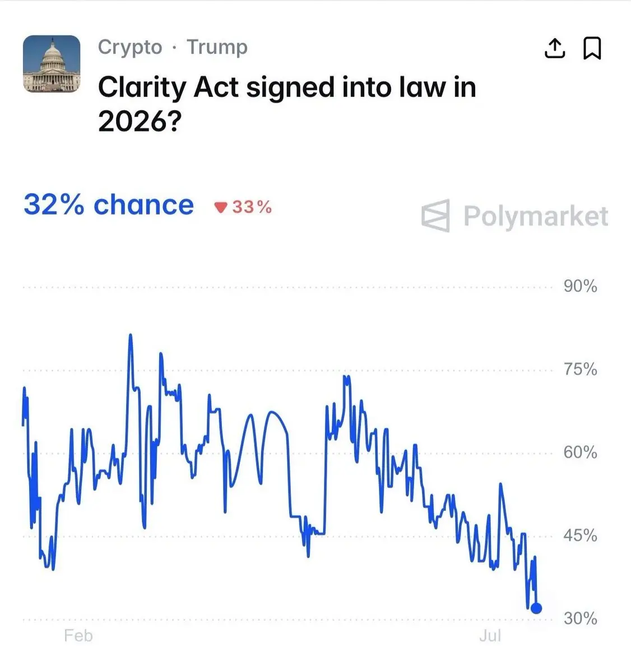The width and height of the screenshot is (631, 672).
Task: Bookmark this market with the bookmark icon
Action: [592, 48]
